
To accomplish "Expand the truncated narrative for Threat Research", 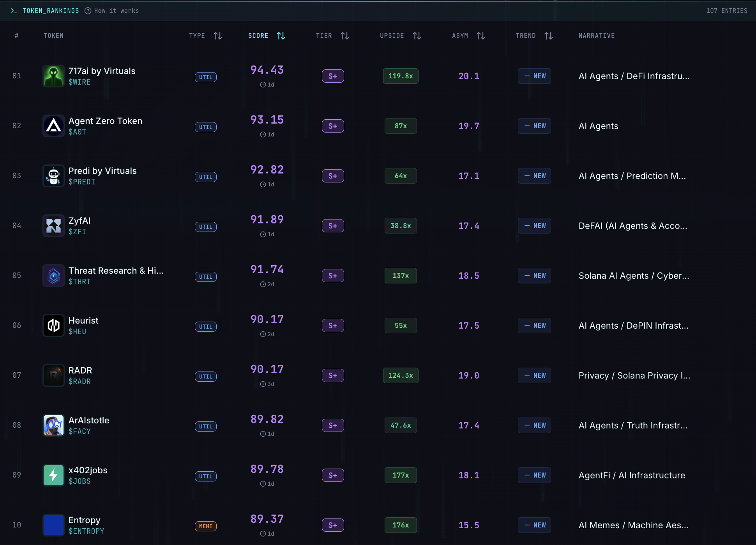I will 633,276.
